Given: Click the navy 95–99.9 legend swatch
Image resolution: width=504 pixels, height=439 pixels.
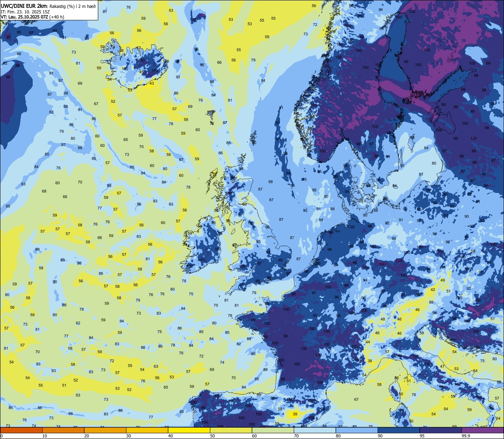Looking at the screenshot, I should pyautogui.click(x=441, y=430).
